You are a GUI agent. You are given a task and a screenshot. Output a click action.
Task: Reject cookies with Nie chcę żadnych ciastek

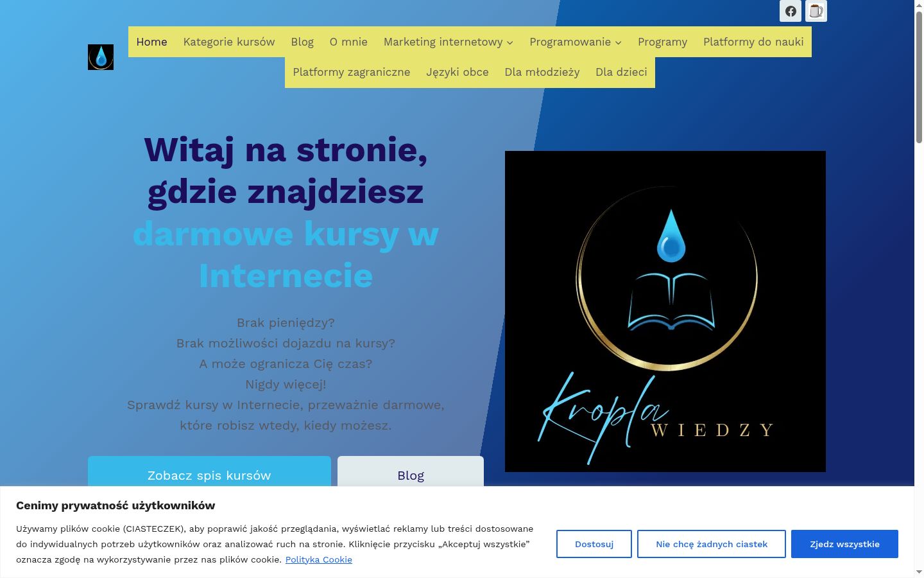(x=712, y=544)
